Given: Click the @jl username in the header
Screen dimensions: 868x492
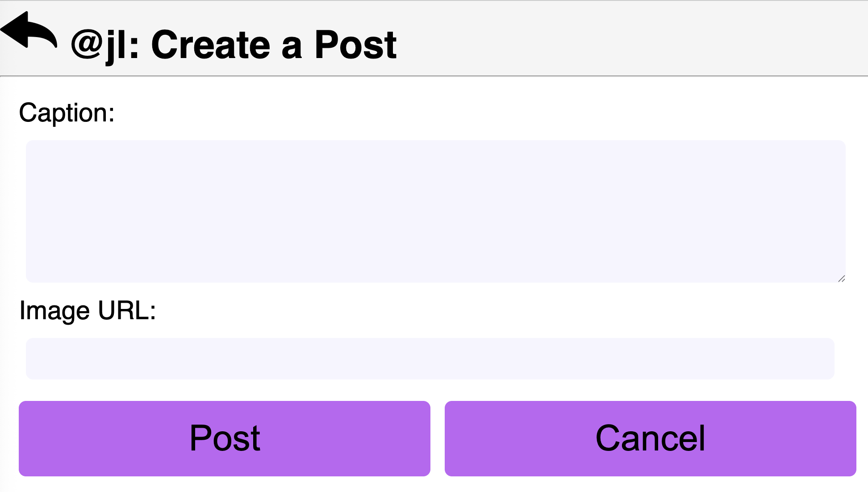Looking at the screenshot, I should 105,45.
